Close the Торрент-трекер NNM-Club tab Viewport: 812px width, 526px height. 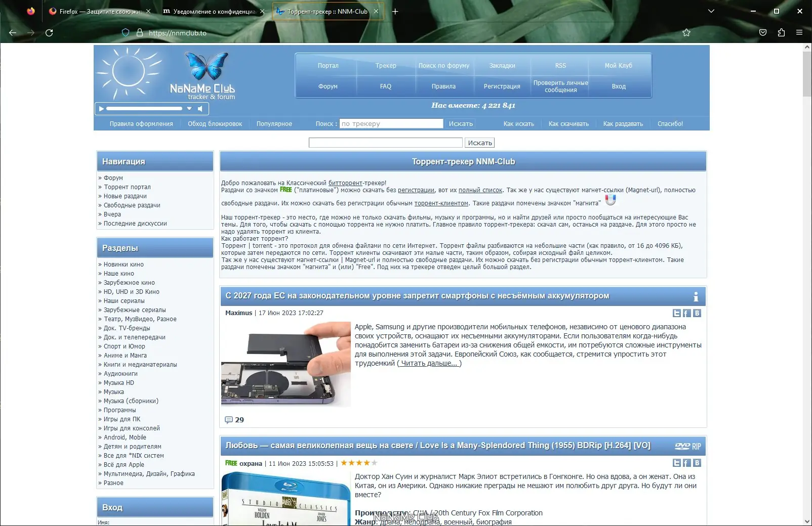click(x=376, y=11)
